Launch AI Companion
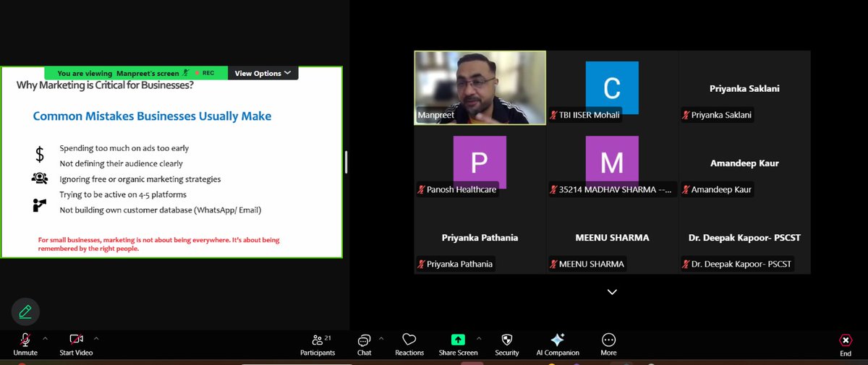The height and width of the screenshot is (365, 868). 557,344
